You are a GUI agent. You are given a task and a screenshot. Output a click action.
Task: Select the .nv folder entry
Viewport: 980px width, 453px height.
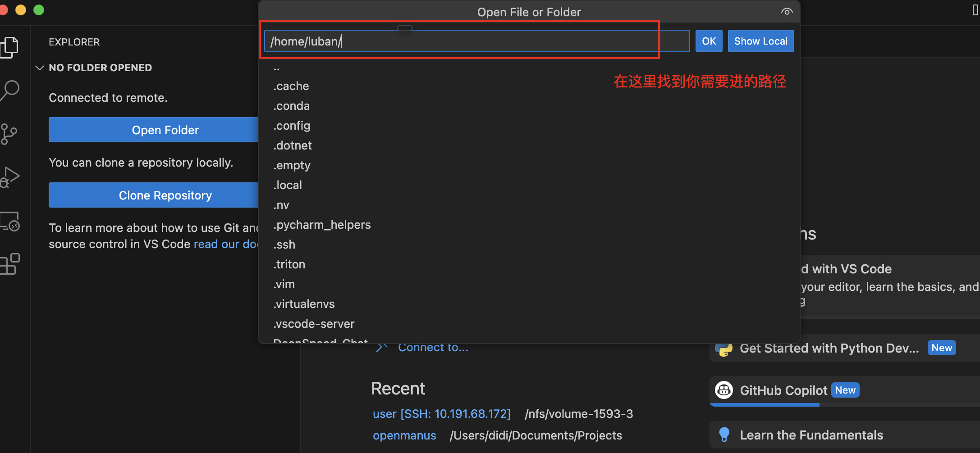tap(529, 205)
